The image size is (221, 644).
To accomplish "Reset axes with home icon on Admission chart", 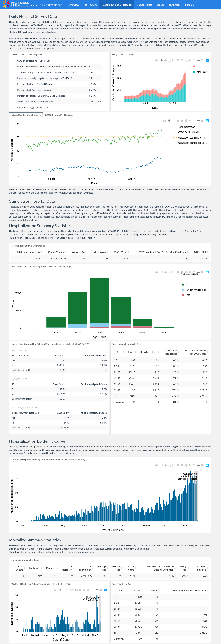I will coord(189,465).
